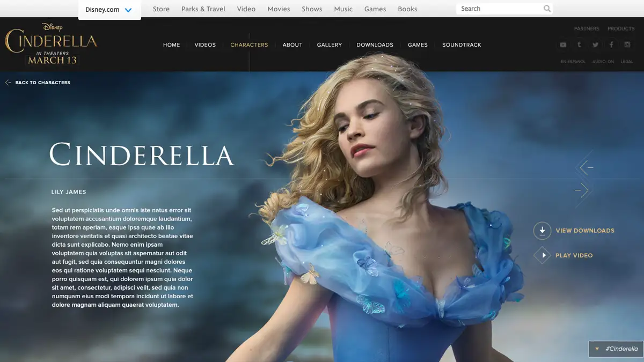Open the About tab
Viewport: 644px width, 362px height.
pos(292,45)
